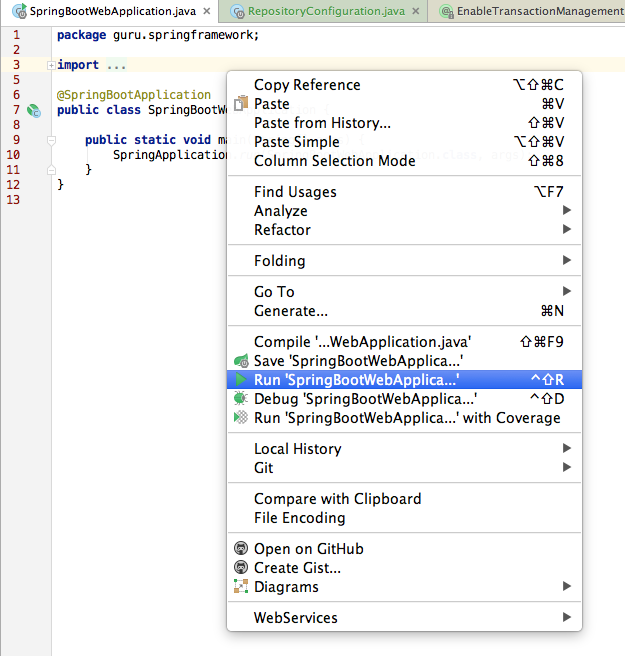
Task: Open the Analyze submenu arrow
Action: click(567, 210)
